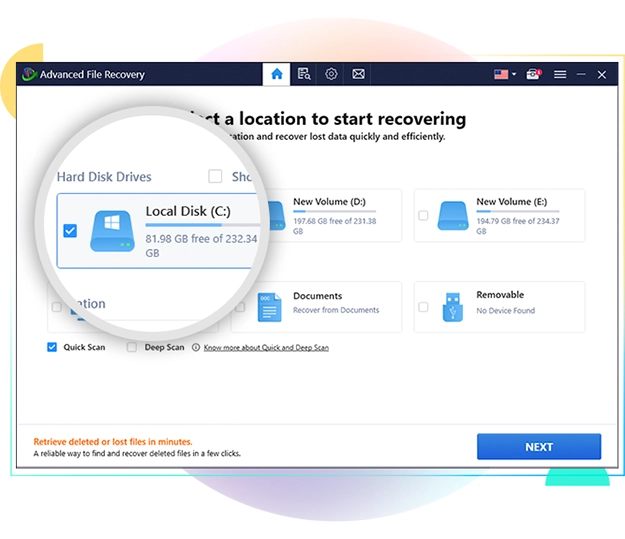Click the Local Disk (C:) drive icon
This screenshot has width=625, height=539.
tap(112, 231)
